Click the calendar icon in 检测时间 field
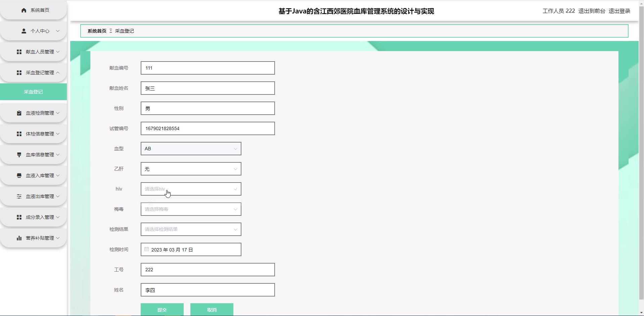 pyautogui.click(x=147, y=249)
